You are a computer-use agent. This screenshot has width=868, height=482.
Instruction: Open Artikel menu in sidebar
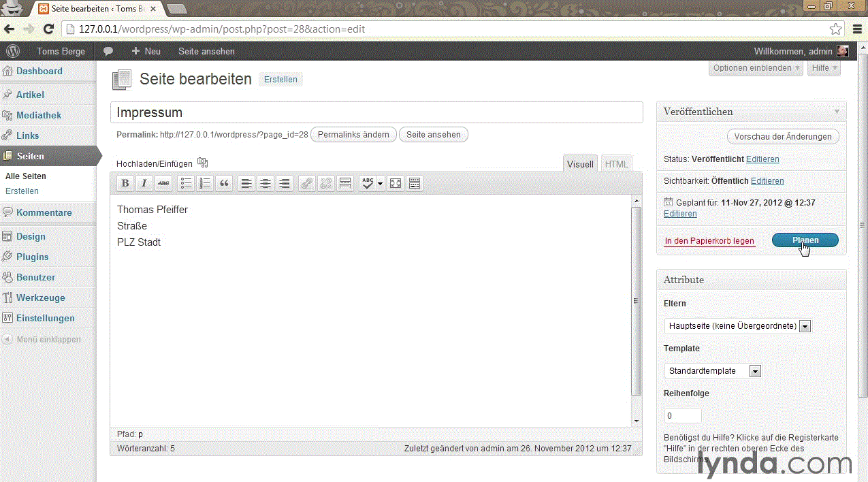tap(30, 95)
